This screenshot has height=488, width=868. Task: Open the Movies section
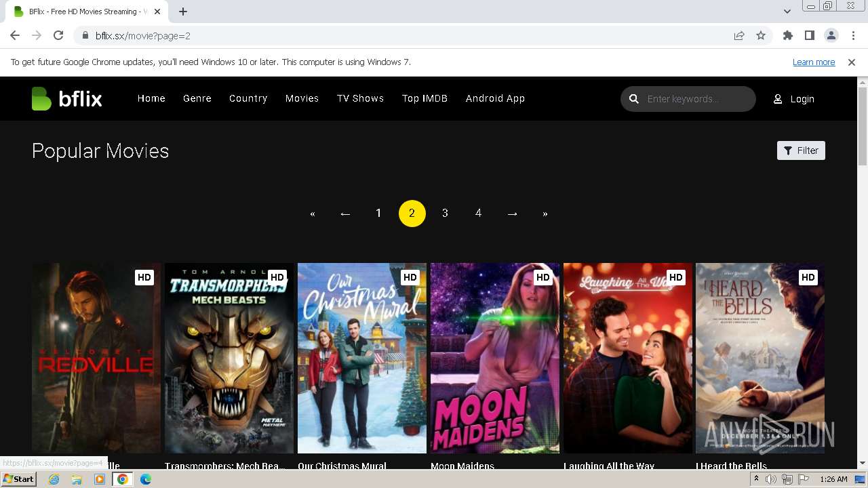[x=302, y=98]
